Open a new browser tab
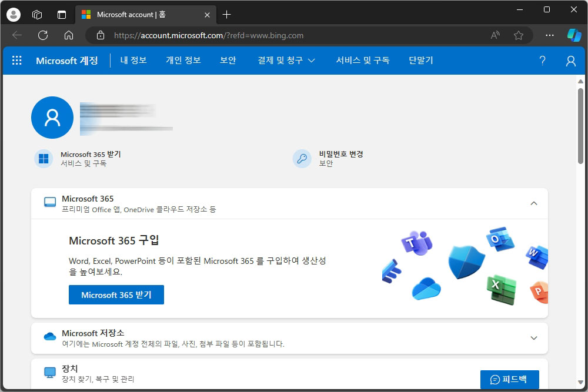The height and width of the screenshot is (392, 588). [x=226, y=15]
